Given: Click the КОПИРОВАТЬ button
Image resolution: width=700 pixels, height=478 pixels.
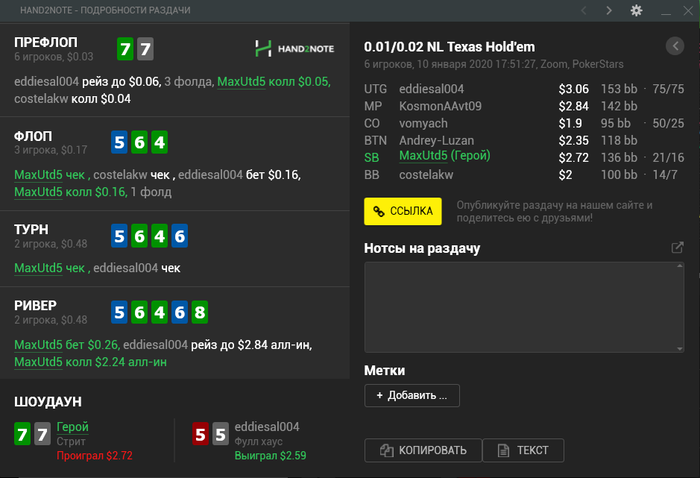Looking at the screenshot, I should (423, 450).
